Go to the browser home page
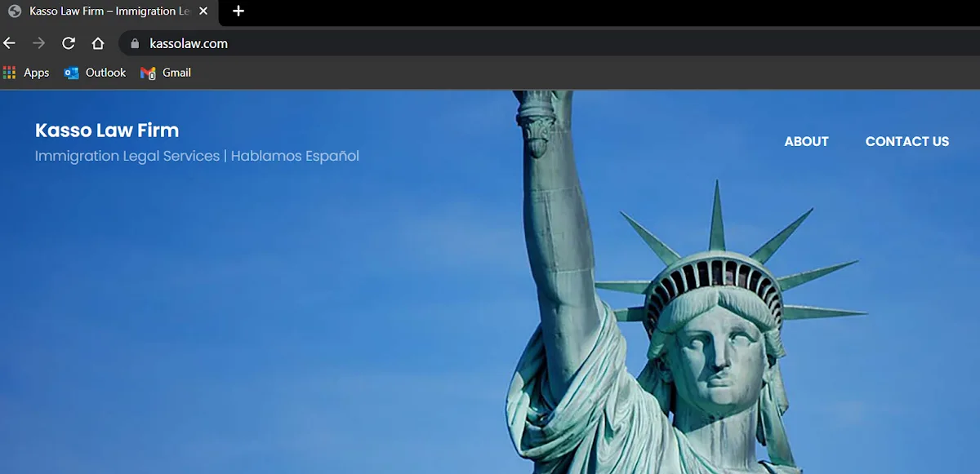This screenshot has height=474, width=980. [98, 43]
